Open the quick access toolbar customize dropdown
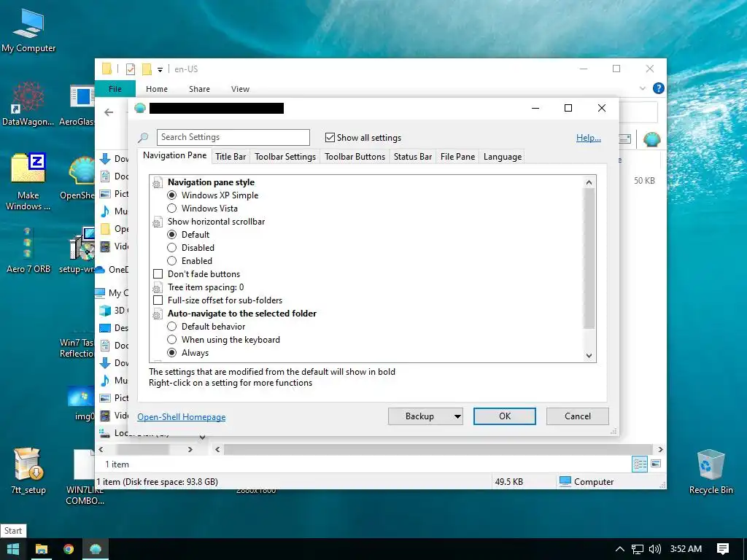The width and height of the screenshot is (747, 560). (x=160, y=69)
